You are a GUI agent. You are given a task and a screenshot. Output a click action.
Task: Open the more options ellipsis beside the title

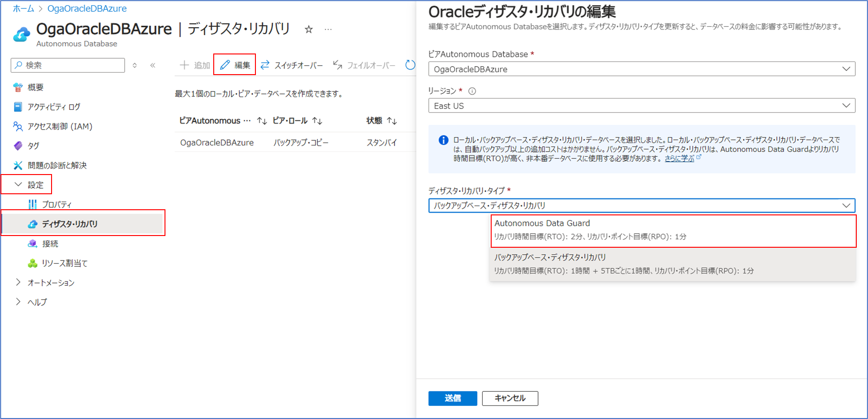click(x=328, y=30)
